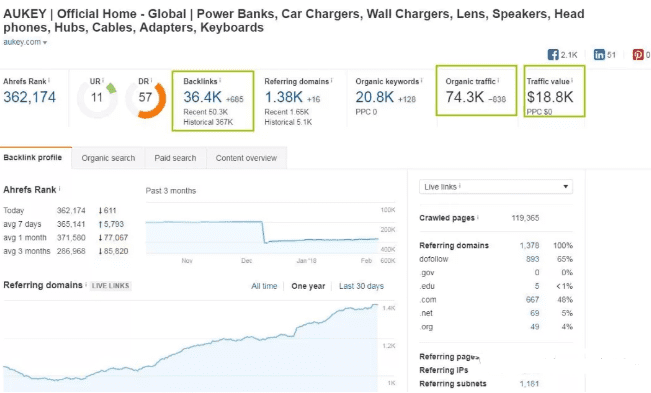Click the info icon next to Backlinks
The width and height of the screenshot is (651, 393).
(220, 81)
